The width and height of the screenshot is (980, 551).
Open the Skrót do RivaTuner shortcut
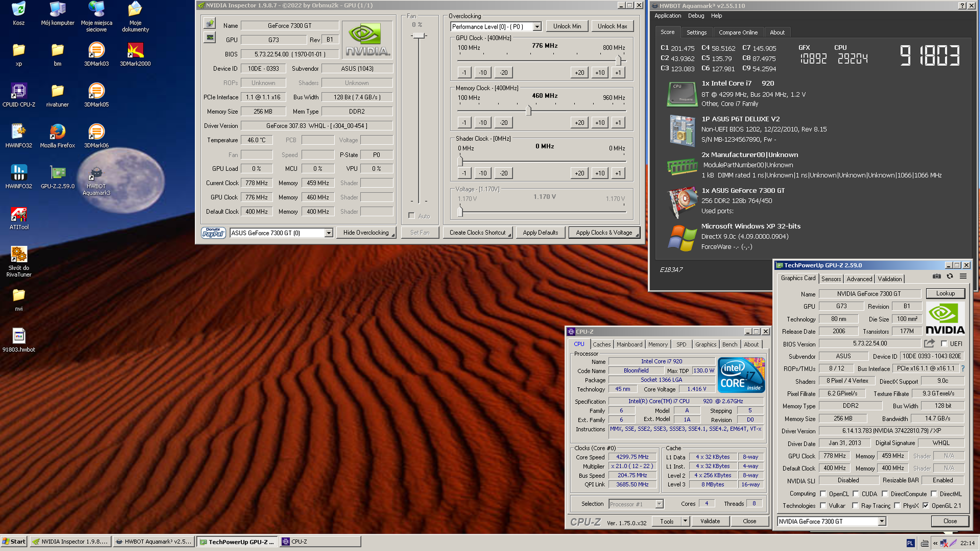click(x=19, y=261)
